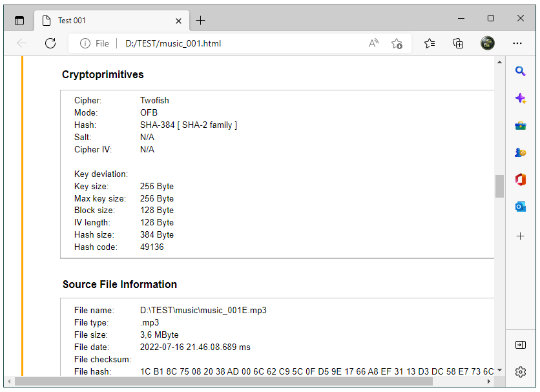Click the horizontal scrollbar left arrow
540x392 pixels.
(9, 381)
